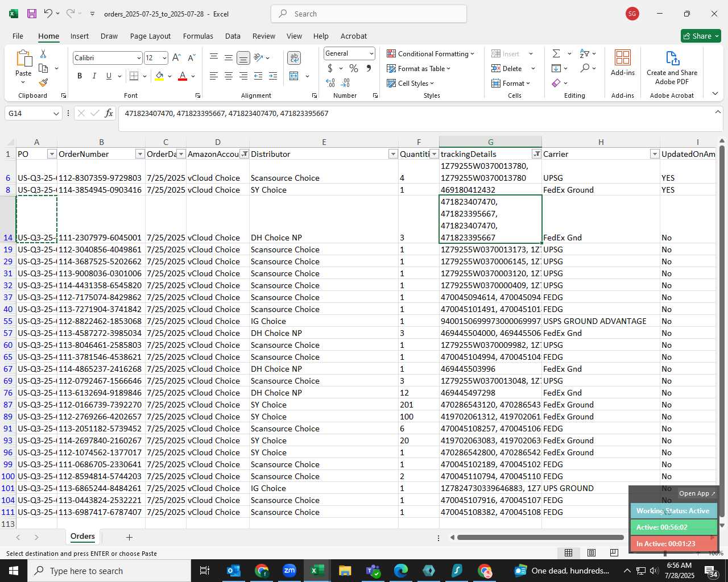Click the Search box in title bar
Screen dimensions: 728x582
tap(369, 14)
